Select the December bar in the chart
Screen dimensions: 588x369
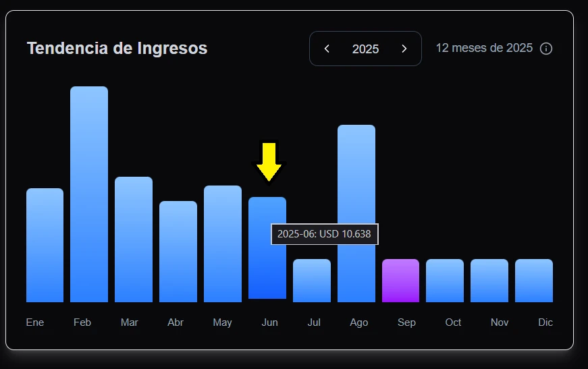(534, 281)
